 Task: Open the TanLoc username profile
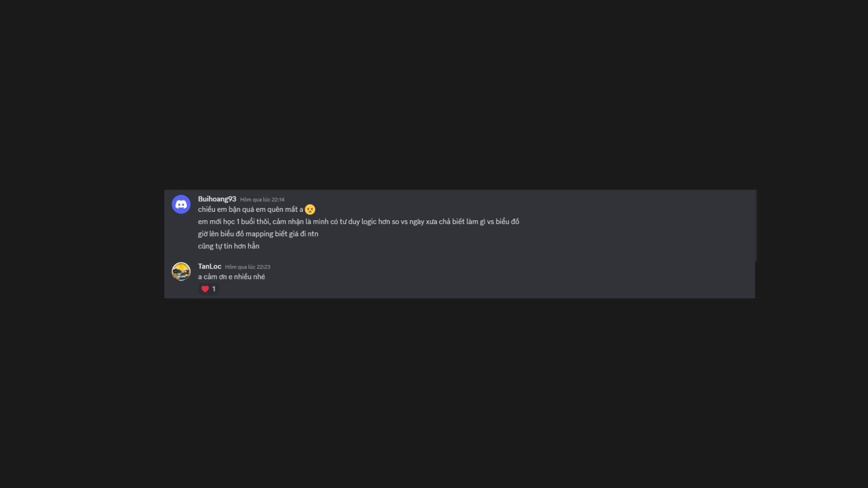click(x=209, y=267)
